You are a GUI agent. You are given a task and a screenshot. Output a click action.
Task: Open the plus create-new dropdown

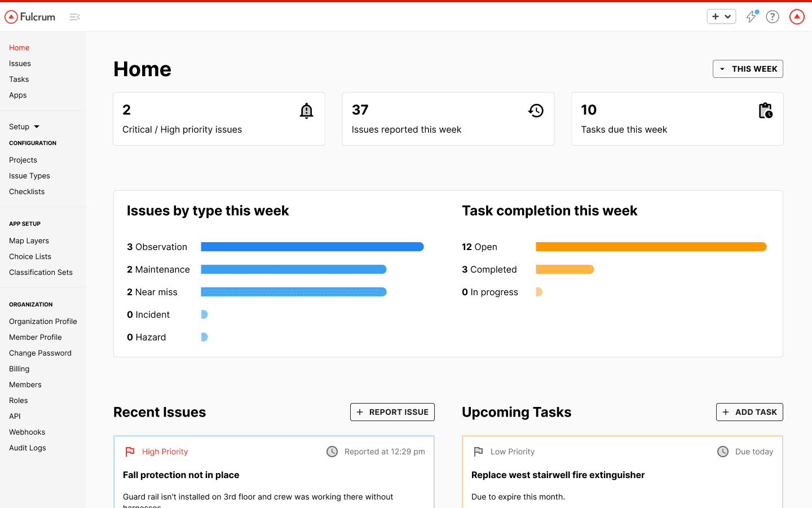click(721, 17)
